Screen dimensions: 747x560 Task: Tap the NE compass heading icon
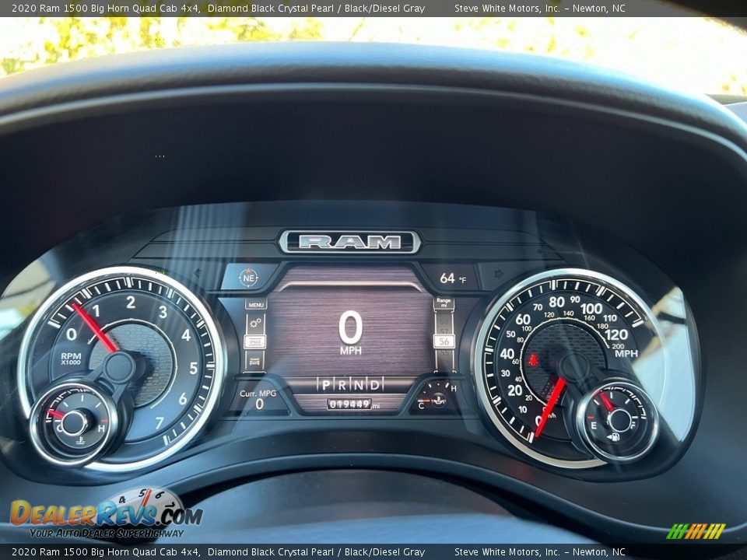[x=249, y=277]
